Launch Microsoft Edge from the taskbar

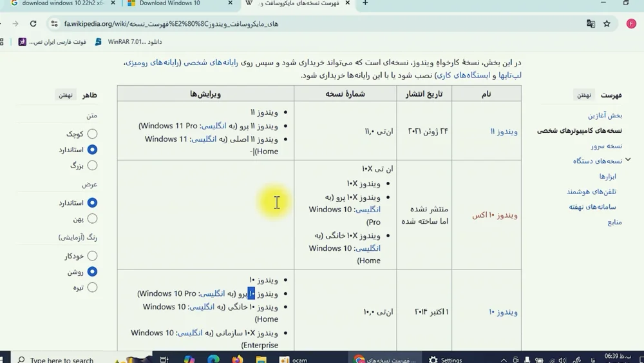[213, 359]
